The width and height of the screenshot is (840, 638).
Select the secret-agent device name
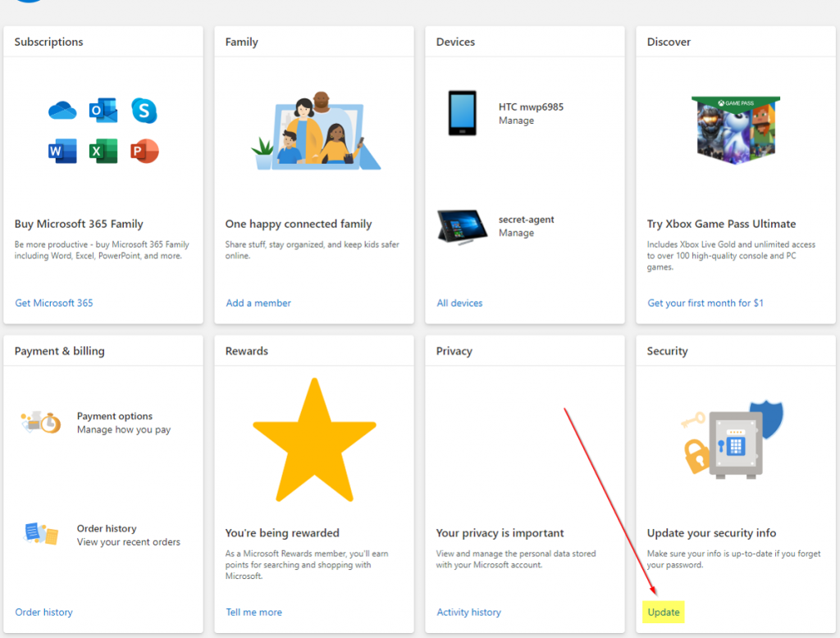(x=526, y=220)
